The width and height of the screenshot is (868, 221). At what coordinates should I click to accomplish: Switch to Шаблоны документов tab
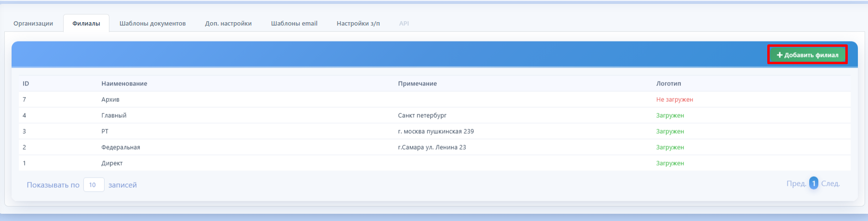[152, 23]
